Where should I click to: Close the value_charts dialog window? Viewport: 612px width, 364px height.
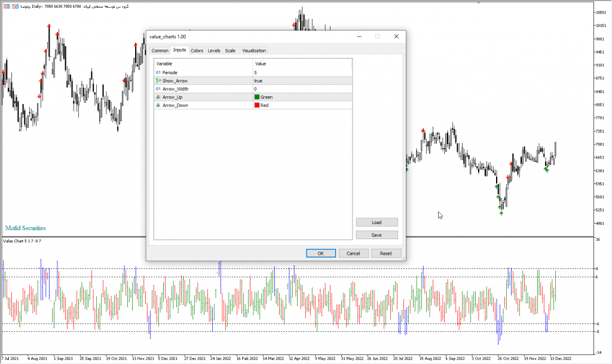tap(396, 36)
